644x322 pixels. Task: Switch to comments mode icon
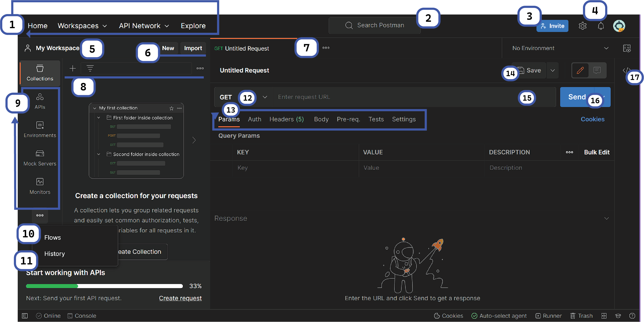(597, 70)
